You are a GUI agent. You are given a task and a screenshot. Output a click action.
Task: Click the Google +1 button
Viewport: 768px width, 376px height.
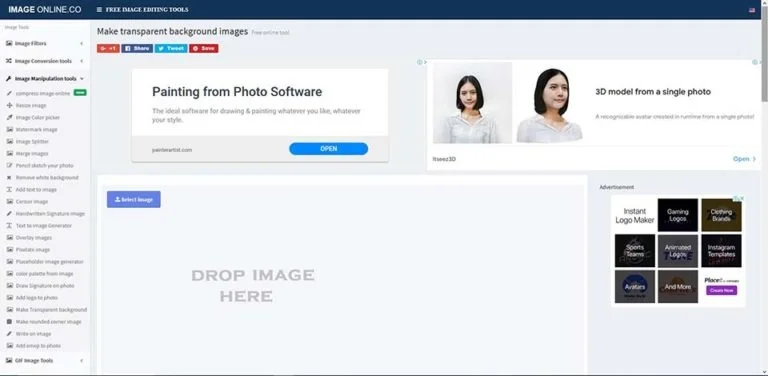pyautogui.click(x=108, y=48)
